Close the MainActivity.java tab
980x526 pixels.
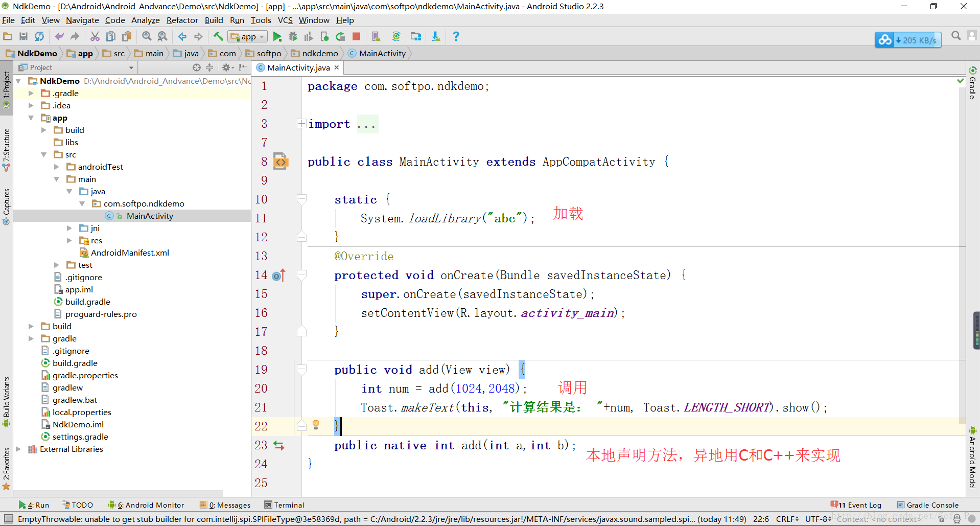tap(337, 67)
